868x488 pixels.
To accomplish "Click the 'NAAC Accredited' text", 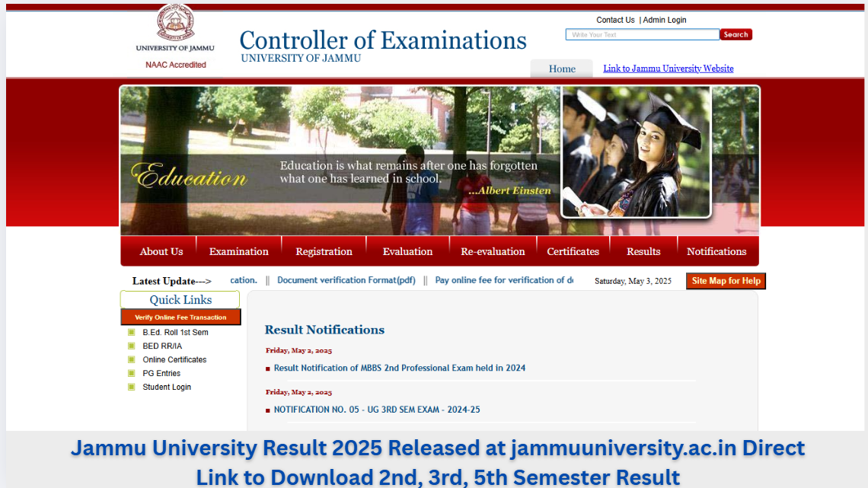I will point(175,65).
